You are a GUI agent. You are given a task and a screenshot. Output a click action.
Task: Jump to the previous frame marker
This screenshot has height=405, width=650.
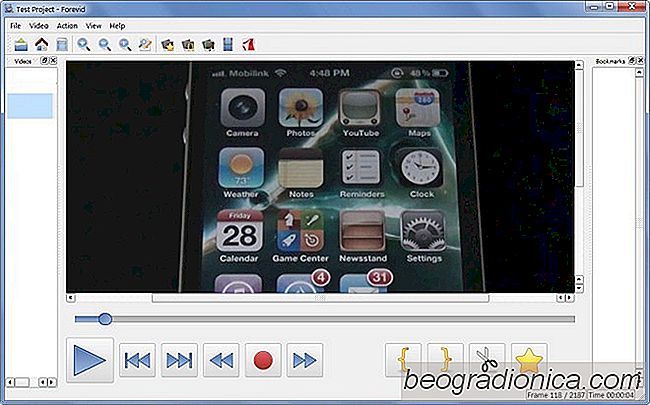coord(137,360)
